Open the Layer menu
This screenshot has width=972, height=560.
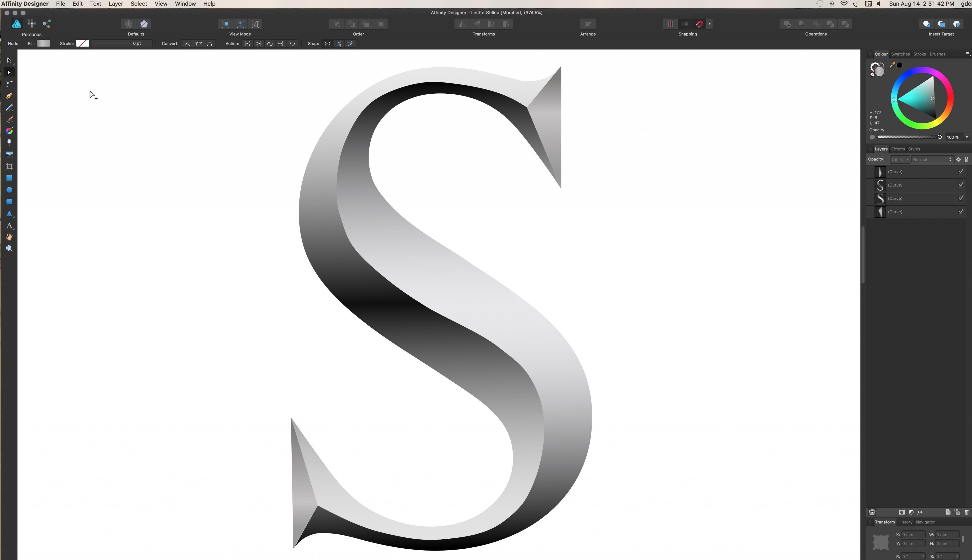pyautogui.click(x=116, y=4)
